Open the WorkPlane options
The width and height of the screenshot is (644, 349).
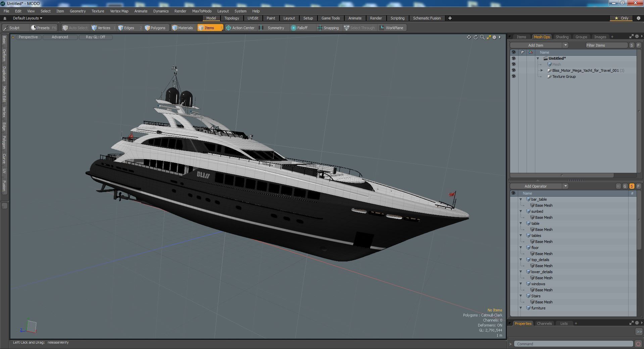(x=392, y=28)
